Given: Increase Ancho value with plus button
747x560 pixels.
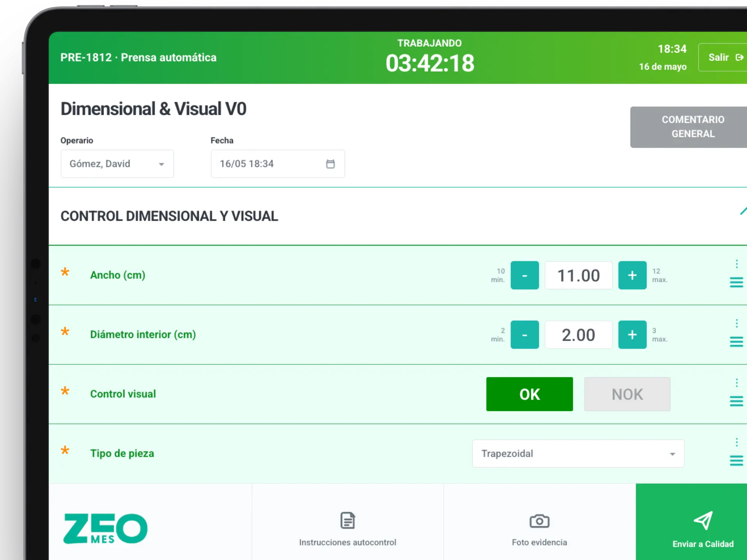Looking at the screenshot, I should click(x=632, y=275).
